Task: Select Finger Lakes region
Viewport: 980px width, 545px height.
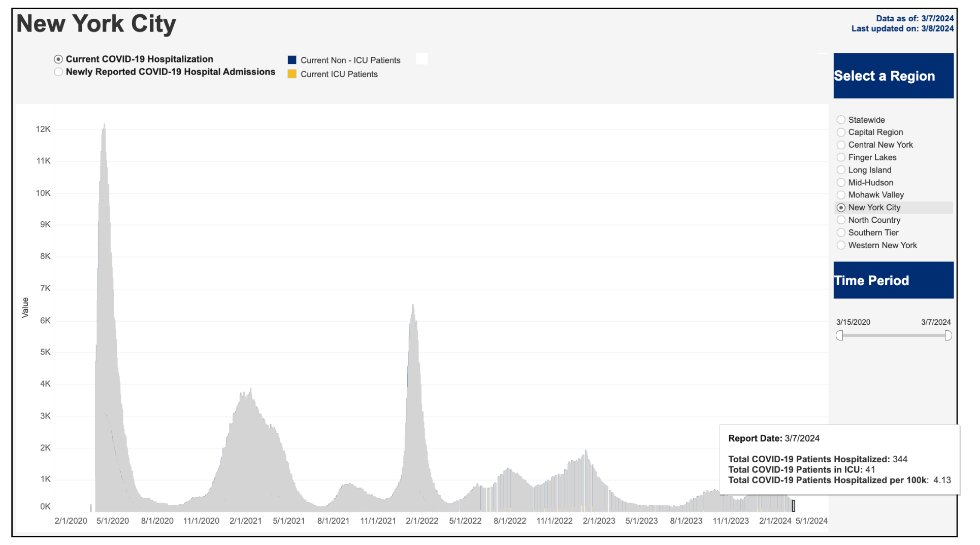Action: click(x=841, y=158)
